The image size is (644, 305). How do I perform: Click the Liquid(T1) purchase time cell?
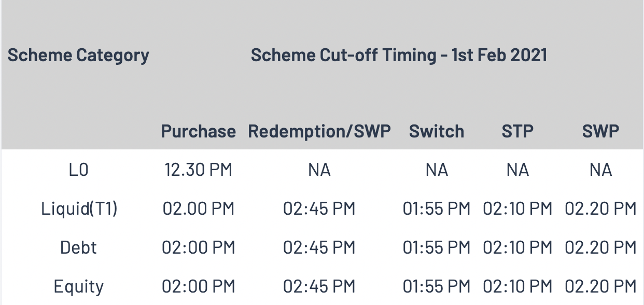click(199, 209)
